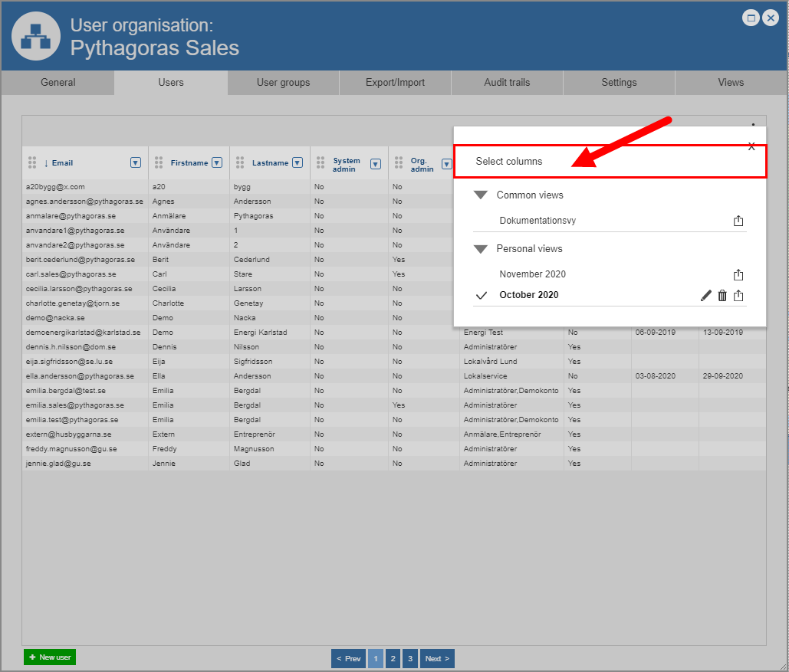Click email jennie.glad@gu.se
This screenshot has width=789, height=672.
click(x=58, y=464)
